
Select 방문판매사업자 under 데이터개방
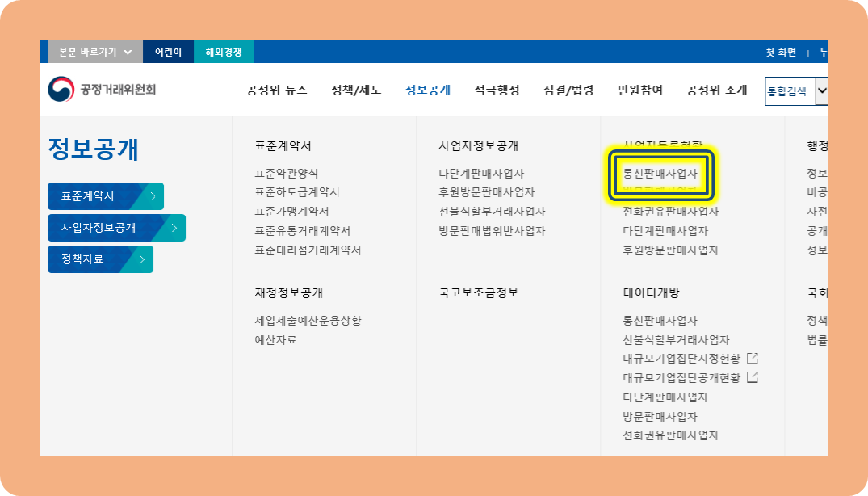[x=660, y=416]
